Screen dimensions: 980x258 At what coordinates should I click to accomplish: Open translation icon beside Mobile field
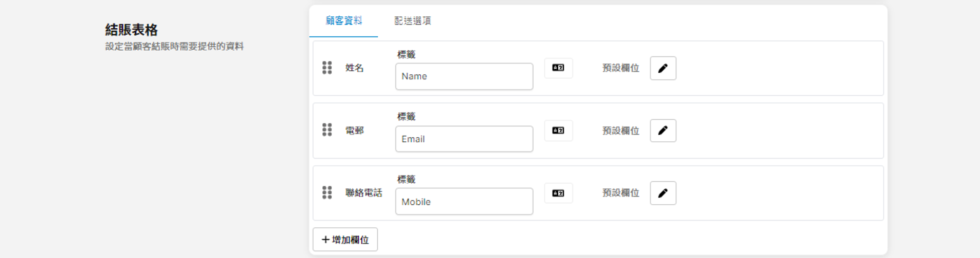click(558, 193)
